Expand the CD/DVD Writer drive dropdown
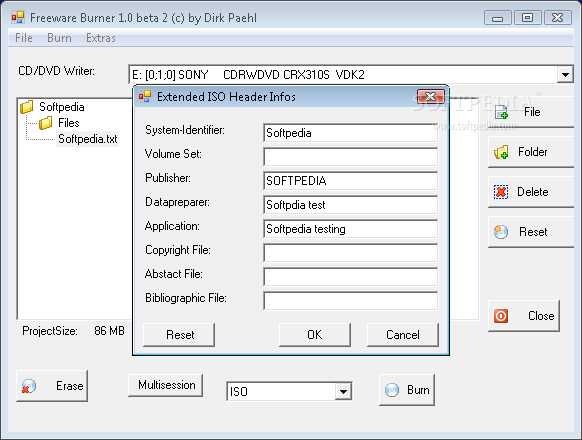This screenshot has width=582, height=440. 565,75
